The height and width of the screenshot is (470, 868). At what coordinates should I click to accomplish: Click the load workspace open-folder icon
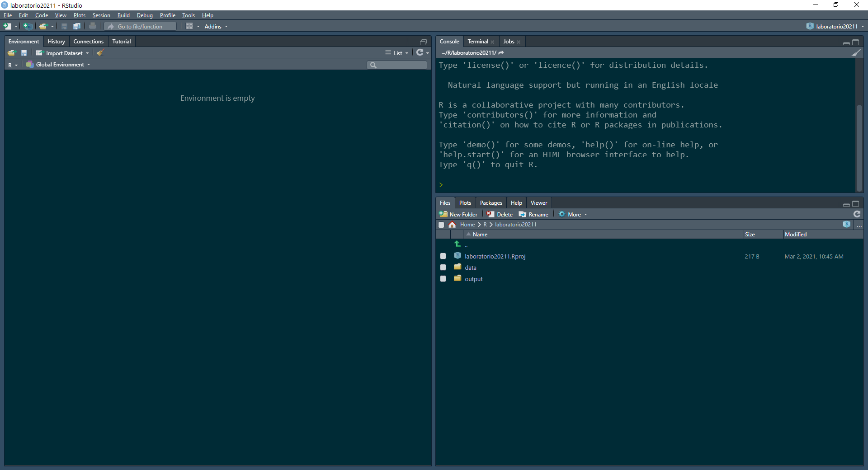pos(11,53)
